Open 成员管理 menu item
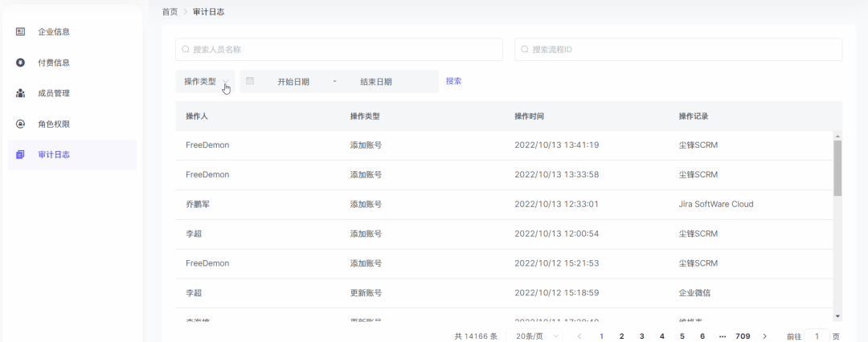 click(x=54, y=93)
